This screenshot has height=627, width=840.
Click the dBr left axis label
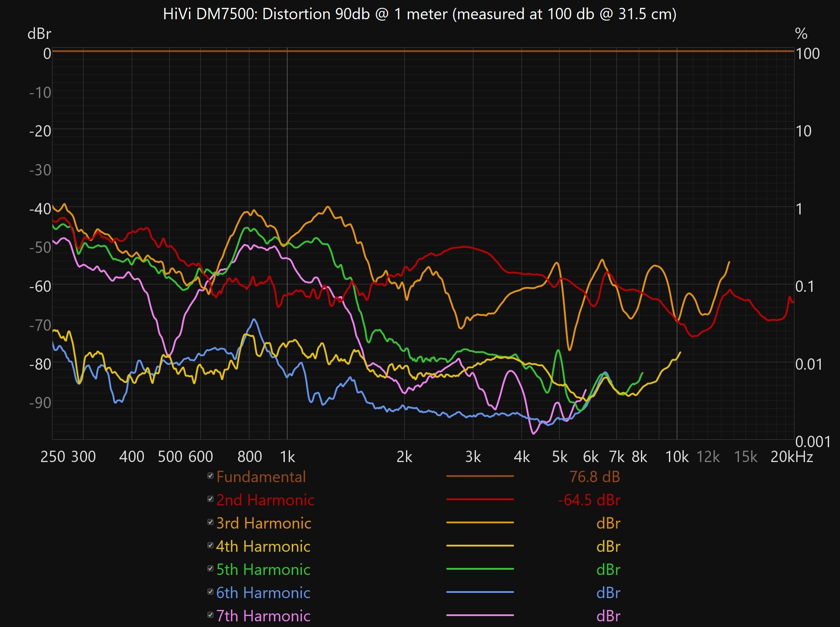coord(39,34)
